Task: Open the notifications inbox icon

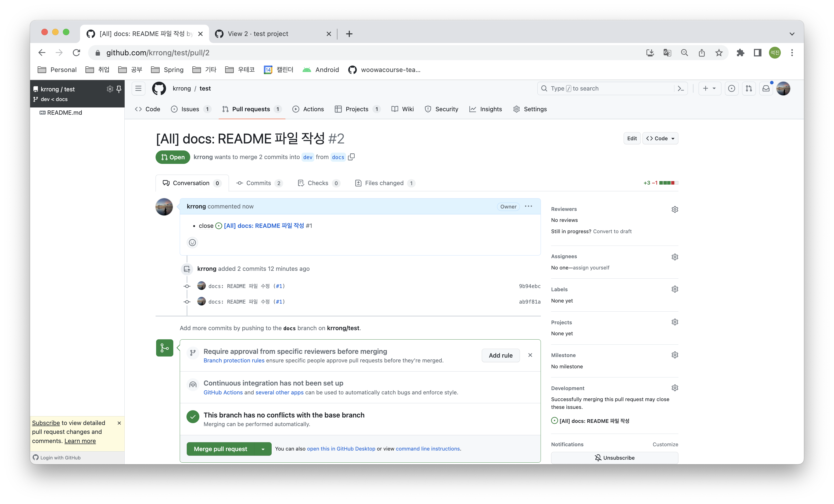Action: click(x=766, y=89)
